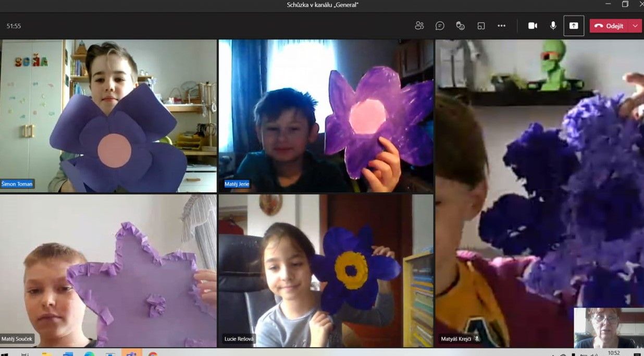The image size is (644, 356).
Task: Open File Explorer from the taskbar
Action: point(47,353)
